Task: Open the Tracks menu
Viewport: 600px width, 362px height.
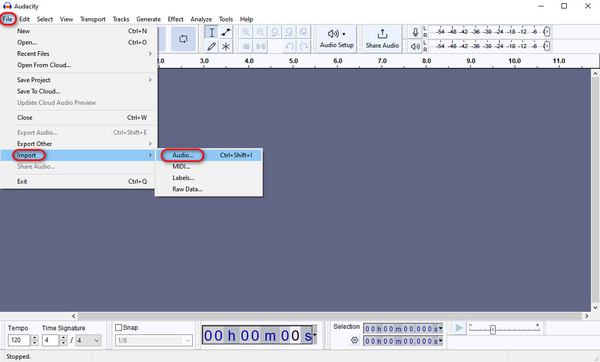Action: [x=121, y=19]
